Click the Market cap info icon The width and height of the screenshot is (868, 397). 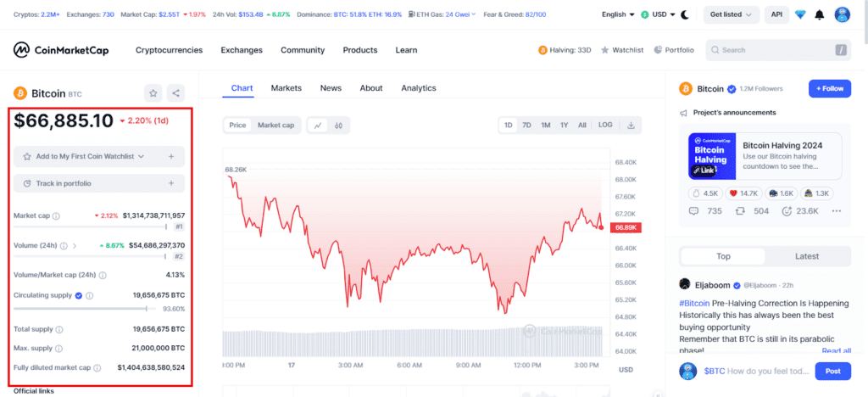coord(56,216)
